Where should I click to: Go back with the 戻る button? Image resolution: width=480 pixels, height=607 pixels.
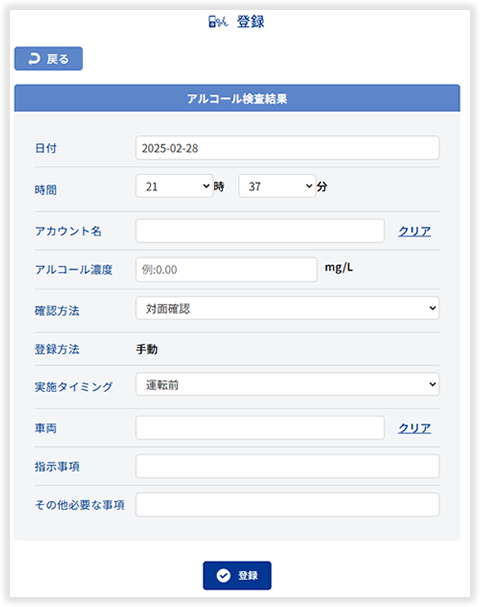point(48,58)
